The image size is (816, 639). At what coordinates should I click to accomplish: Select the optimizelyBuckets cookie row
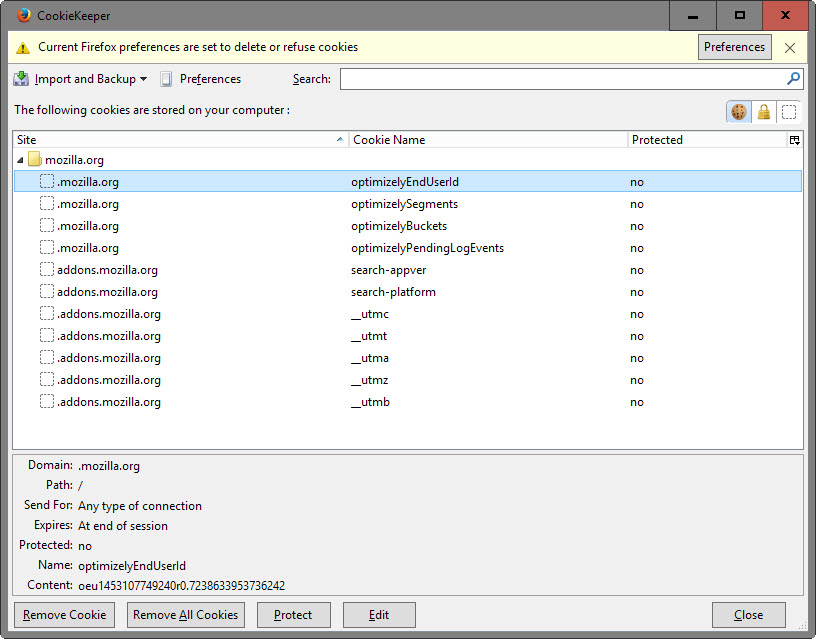(x=408, y=226)
